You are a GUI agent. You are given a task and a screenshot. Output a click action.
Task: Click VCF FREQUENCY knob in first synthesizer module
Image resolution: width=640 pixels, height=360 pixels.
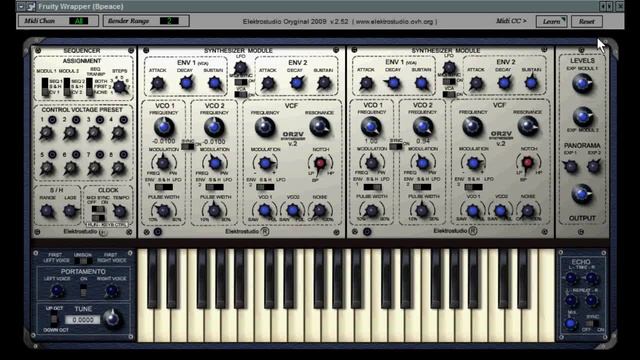[265, 127]
